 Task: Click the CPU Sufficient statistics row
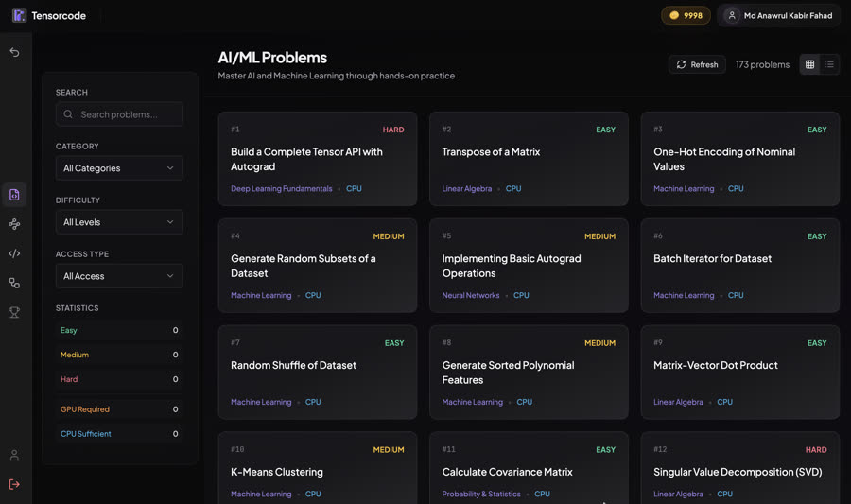[119, 434]
